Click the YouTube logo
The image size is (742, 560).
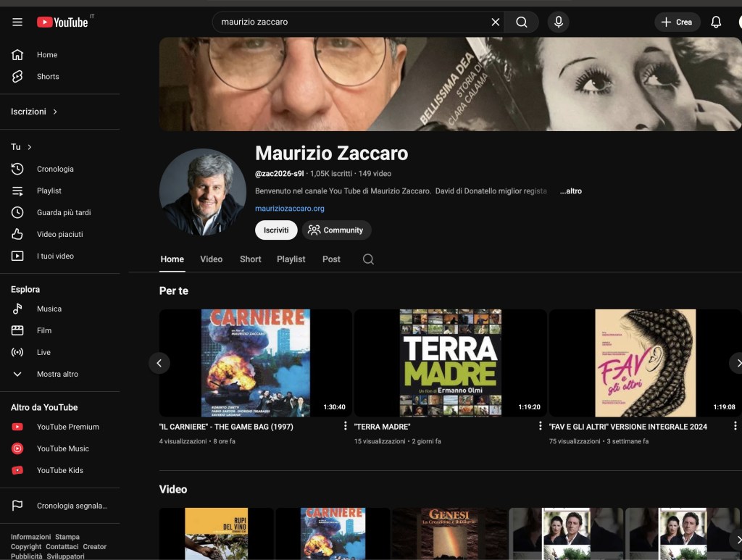tap(63, 22)
